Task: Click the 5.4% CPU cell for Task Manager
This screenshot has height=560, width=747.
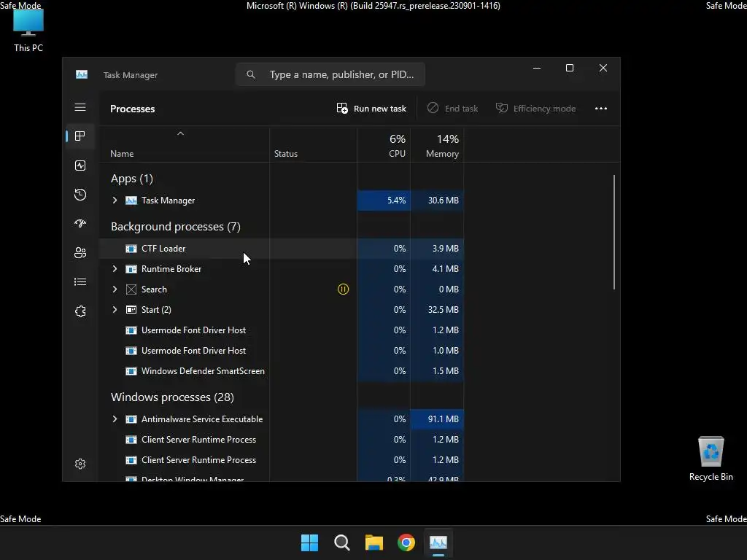Action: [384, 201]
